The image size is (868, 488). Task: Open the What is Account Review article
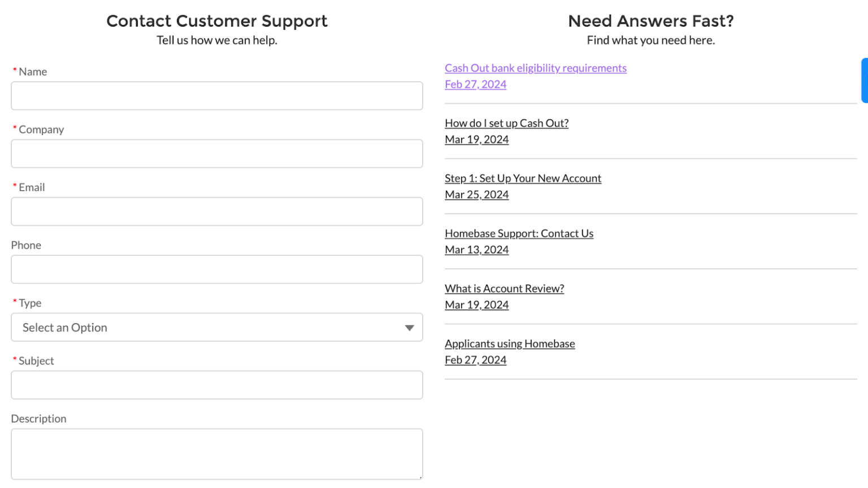pos(504,288)
